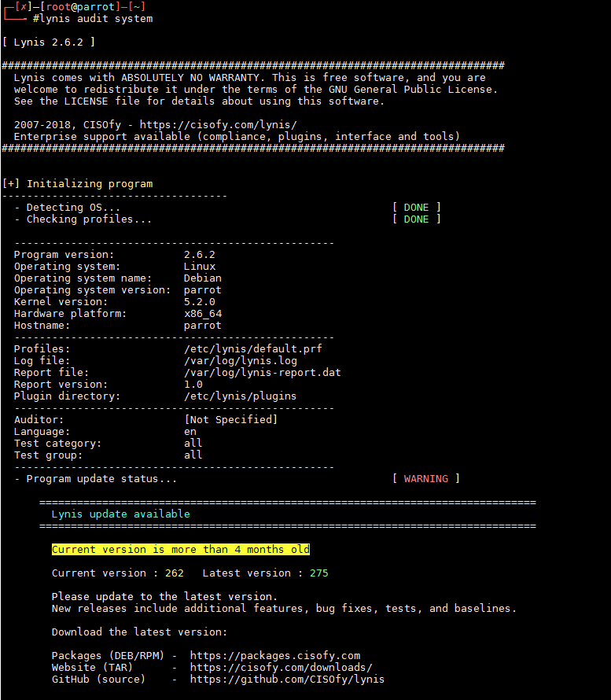Click 'ABSOLUTELY NO WARRANTY' text
This screenshot has width=611, height=700.
190,78
